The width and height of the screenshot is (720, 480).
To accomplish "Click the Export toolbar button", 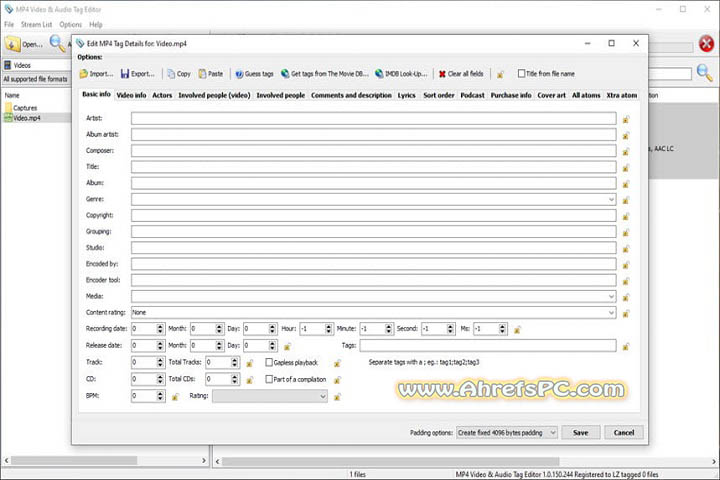I will (138, 73).
